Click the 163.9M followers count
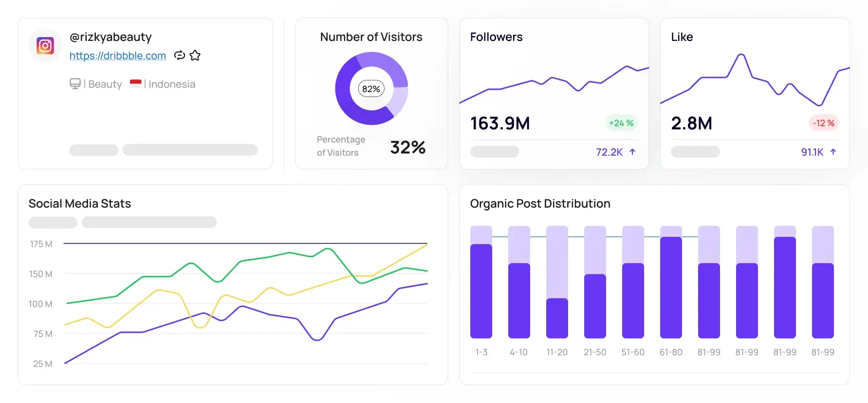Viewport: 868px width, 403px height. click(x=500, y=123)
